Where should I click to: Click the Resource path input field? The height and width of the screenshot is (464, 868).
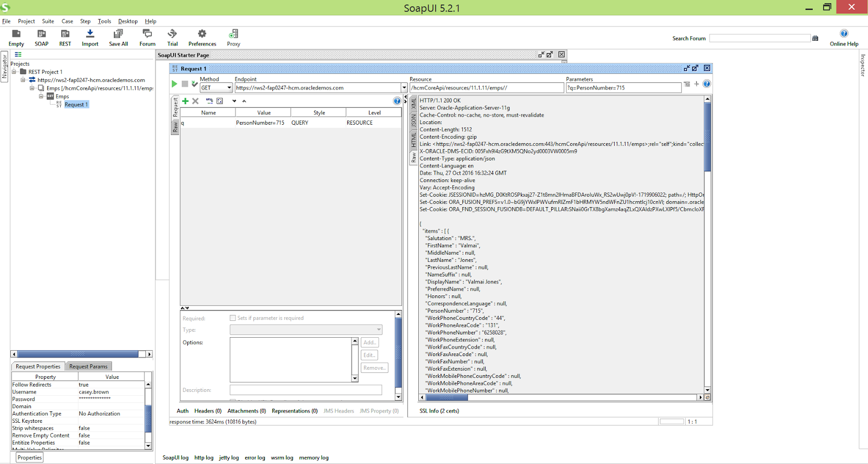[487, 88]
